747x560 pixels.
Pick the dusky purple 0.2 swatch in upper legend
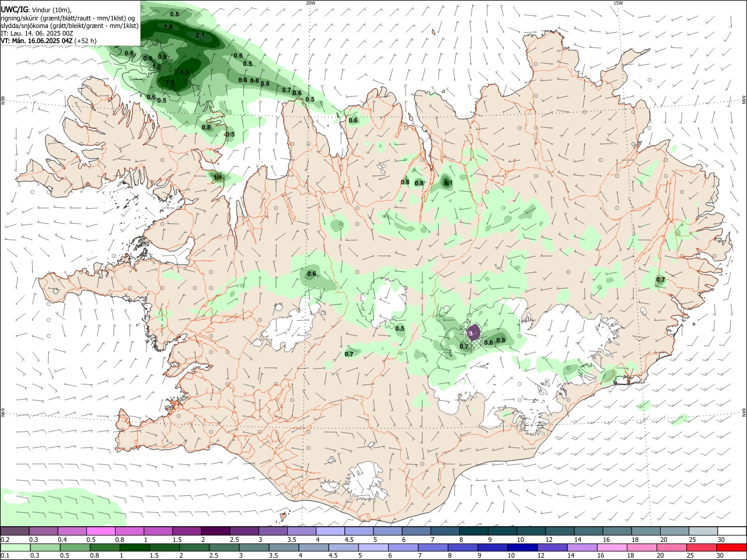click(15, 531)
